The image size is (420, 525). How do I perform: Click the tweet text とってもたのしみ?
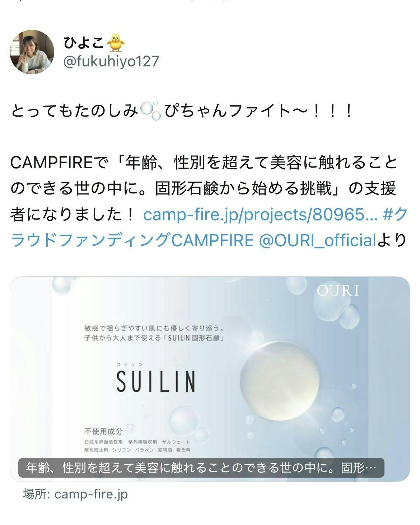75,111
